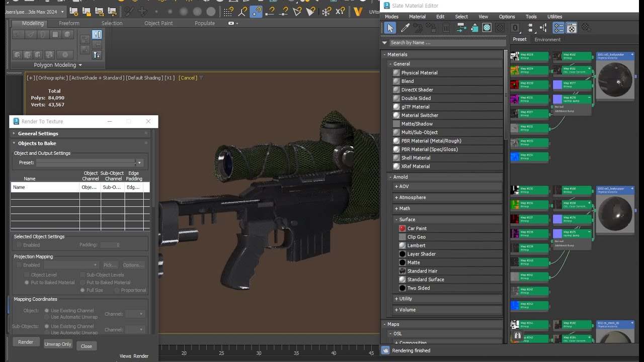The image size is (644, 362).
Task: Click the Select by Material icon
Action: tap(586, 28)
